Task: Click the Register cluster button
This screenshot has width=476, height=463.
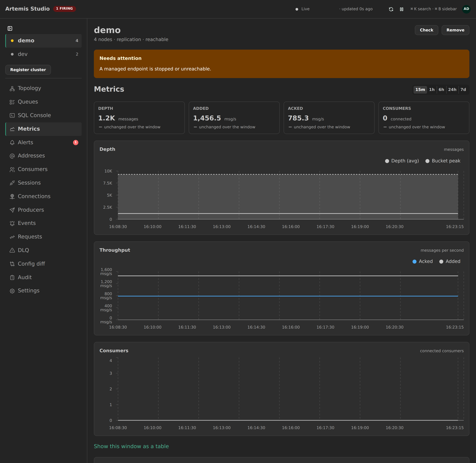Action: click(28, 70)
